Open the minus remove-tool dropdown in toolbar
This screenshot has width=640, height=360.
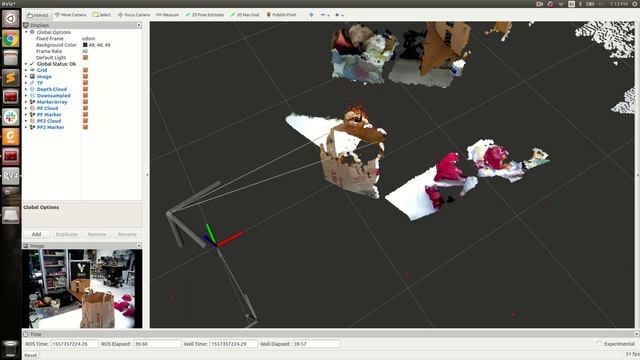tap(324, 15)
